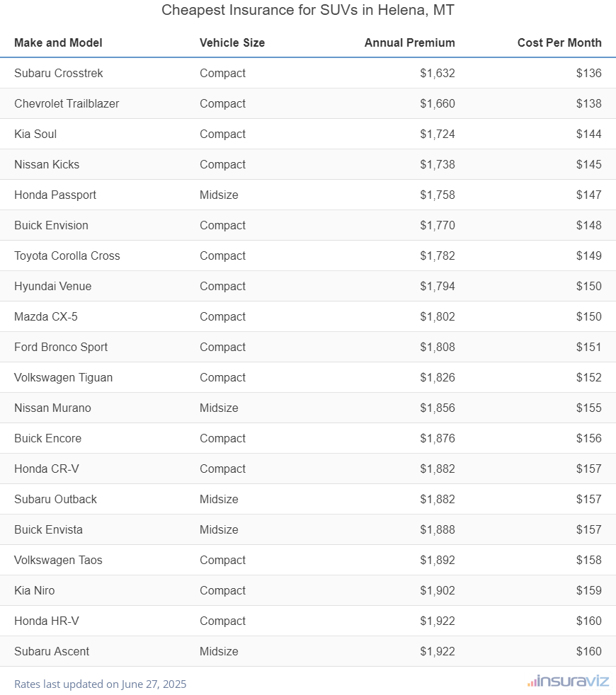The height and width of the screenshot is (695, 616).
Task: Select Ford Bronco Sport in the list
Action: point(61,347)
